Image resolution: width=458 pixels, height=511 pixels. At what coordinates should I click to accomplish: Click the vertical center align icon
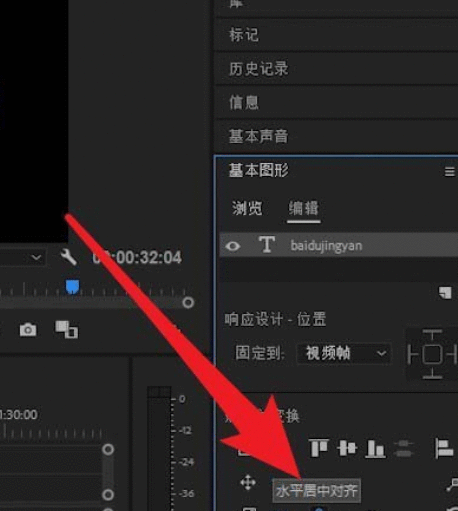(347, 448)
